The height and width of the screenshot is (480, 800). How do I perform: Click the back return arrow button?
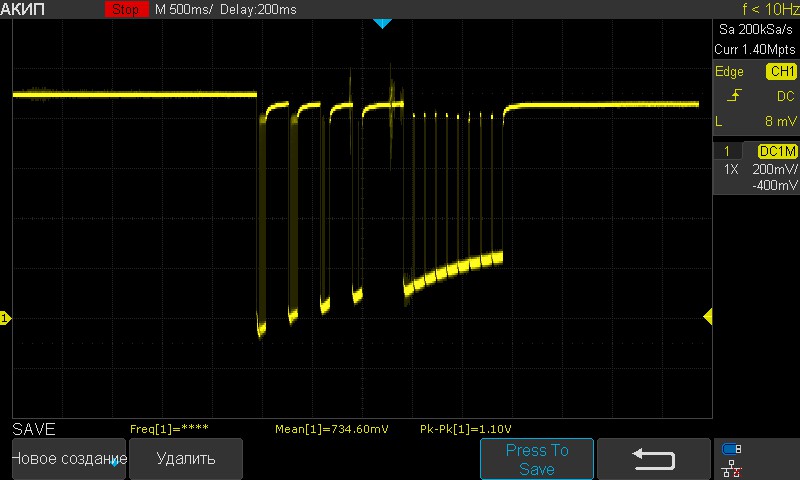coord(654,459)
